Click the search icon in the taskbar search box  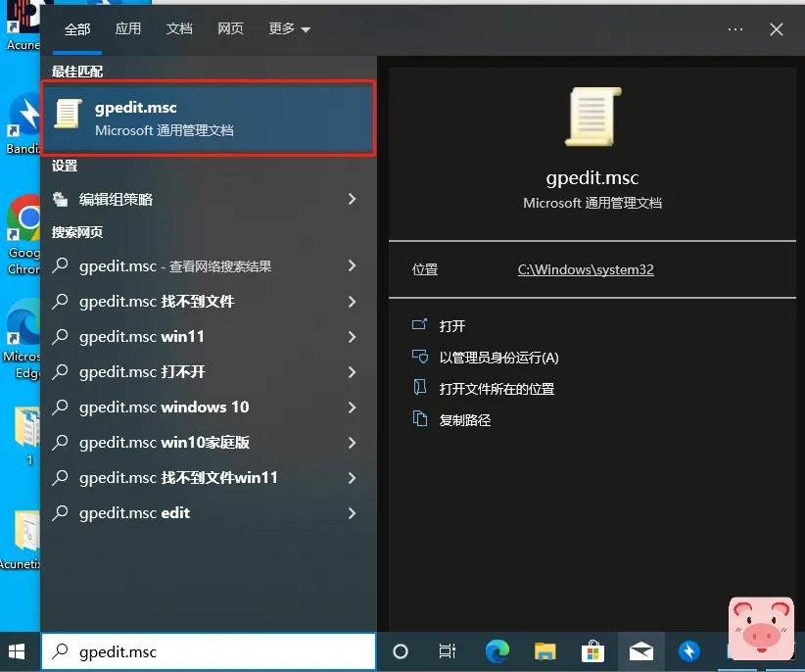[x=60, y=651]
